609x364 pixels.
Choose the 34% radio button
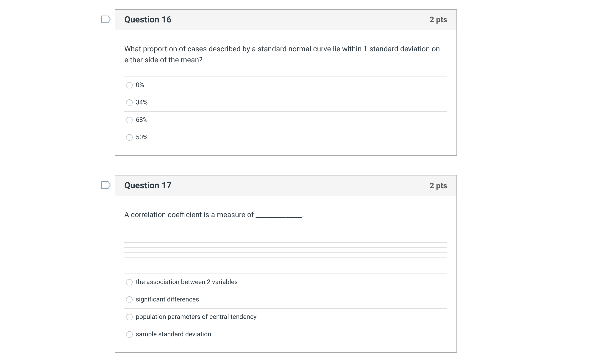(x=129, y=103)
